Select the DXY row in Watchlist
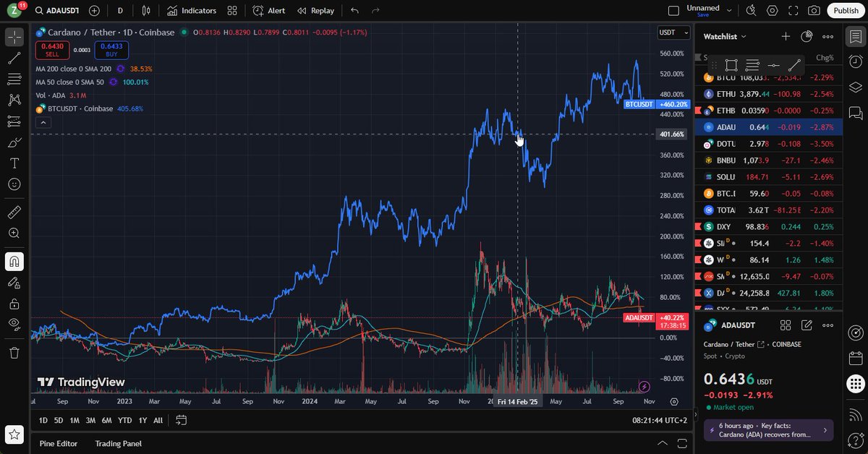 pos(768,226)
